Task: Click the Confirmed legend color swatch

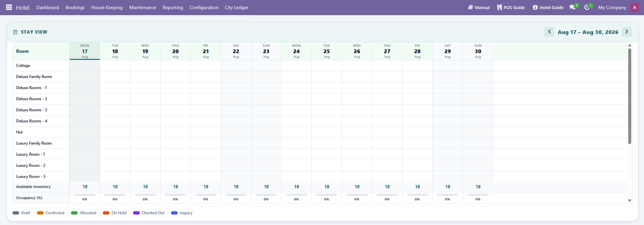Action: pos(40,213)
